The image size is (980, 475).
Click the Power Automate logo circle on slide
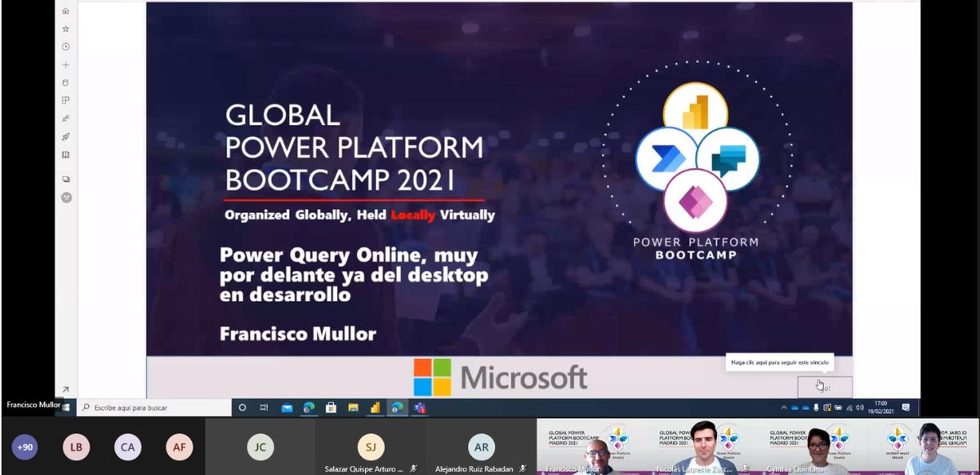tap(666, 158)
